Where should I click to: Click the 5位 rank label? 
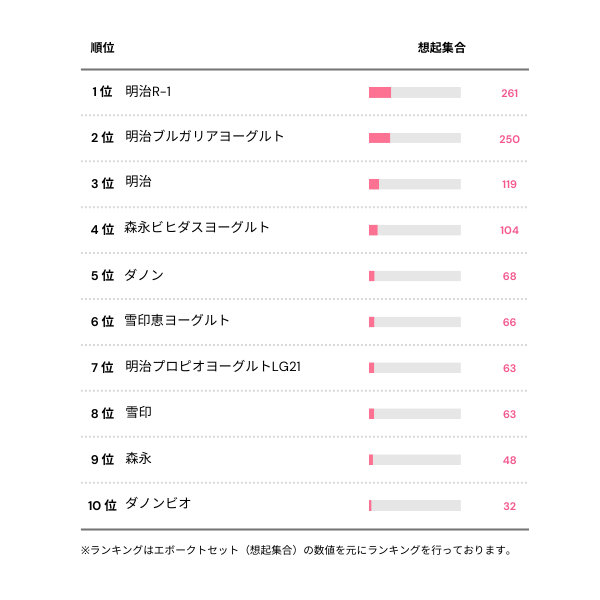click(102, 276)
